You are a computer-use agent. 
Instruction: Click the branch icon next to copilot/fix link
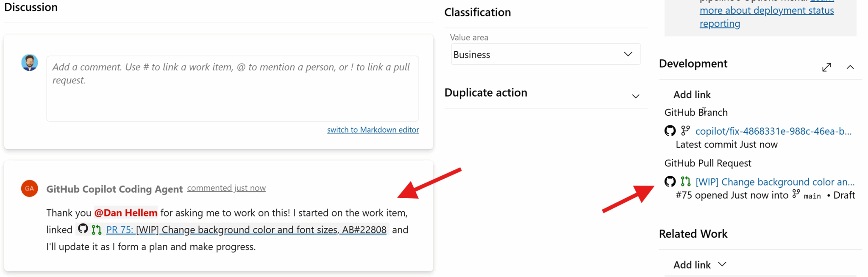coord(686,131)
